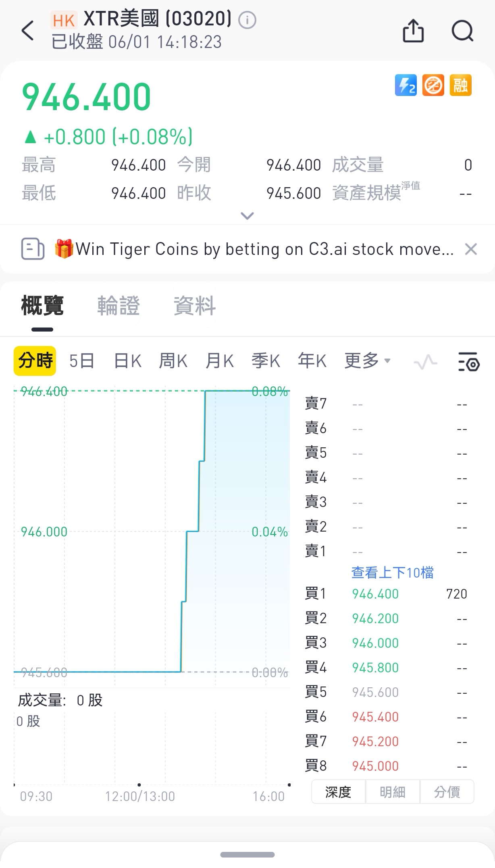The height and width of the screenshot is (868, 495).
Task: Open the 更多 chart period dropdown
Action: click(367, 361)
